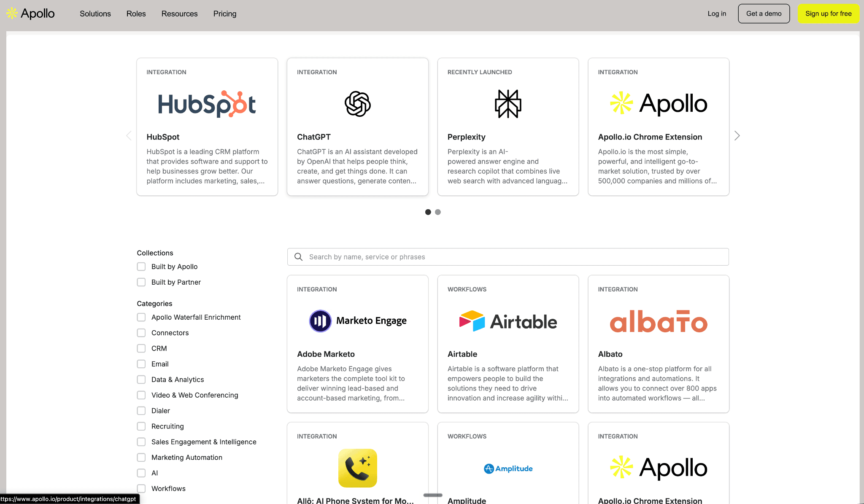Click the RECENTLY LAUNCHED label on Perplexity card

480,72
